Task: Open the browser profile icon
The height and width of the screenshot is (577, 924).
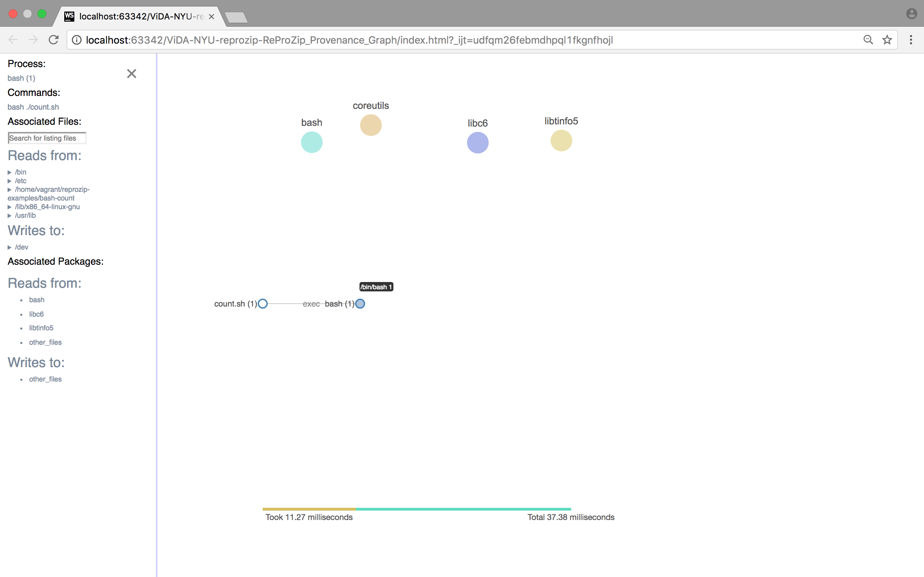Action: point(912,13)
